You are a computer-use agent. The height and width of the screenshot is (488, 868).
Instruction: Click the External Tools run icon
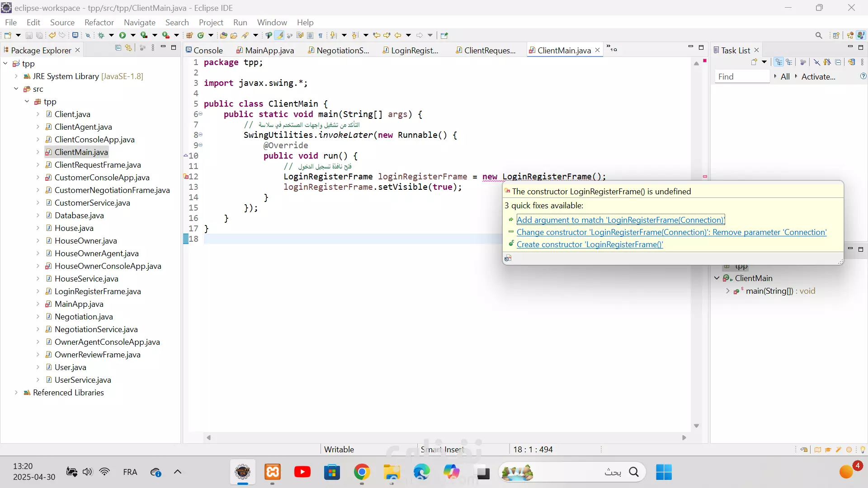coord(166,35)
